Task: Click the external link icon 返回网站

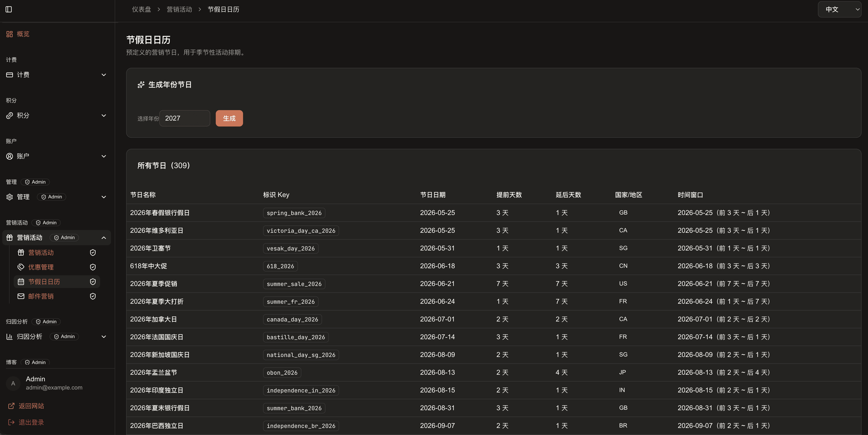Action: pyautogui.click(x=11, y=406)
